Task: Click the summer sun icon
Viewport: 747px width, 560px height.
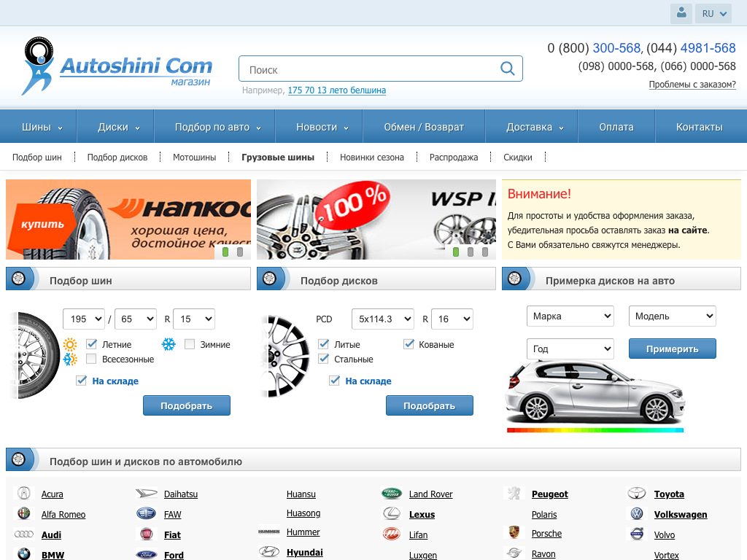Action: click(x=70, y=344)
